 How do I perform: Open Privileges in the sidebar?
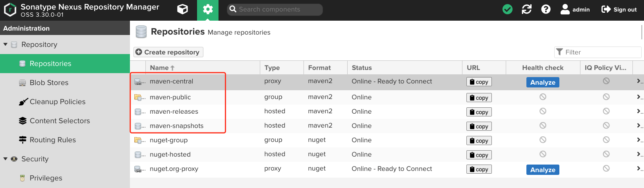65,178
